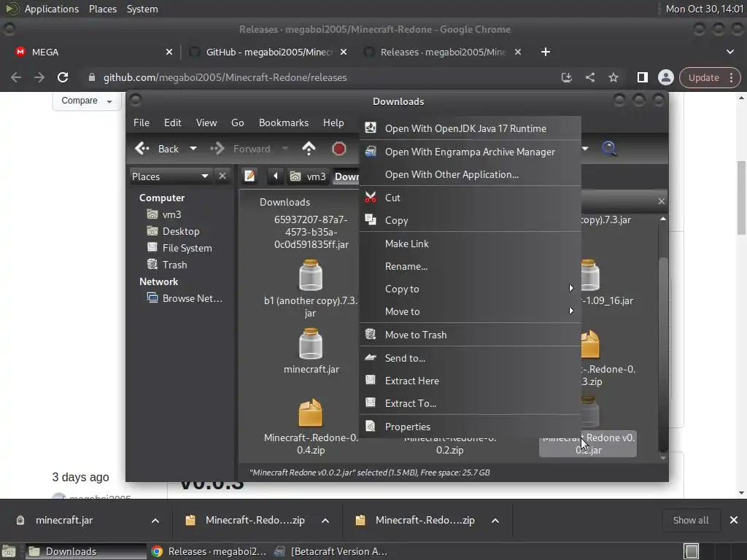Select Minecraft-.Redone-0.0.2.zip file name
The width and height of the screenshot is (747, 560).
click(449, 444)
